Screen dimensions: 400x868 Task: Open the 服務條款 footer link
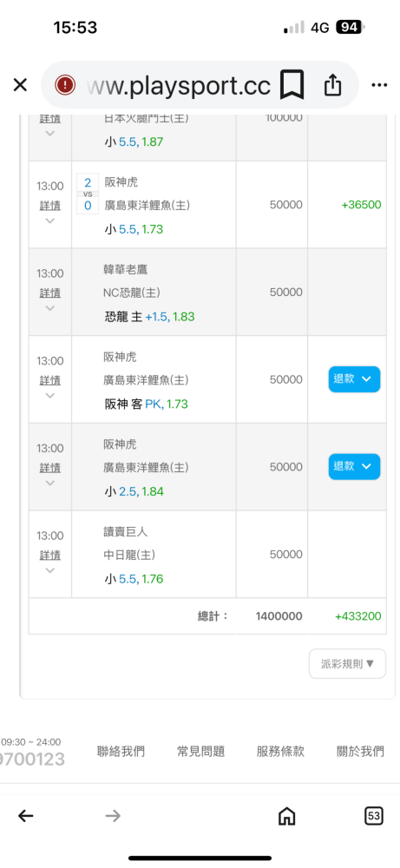tap(280, 751)
